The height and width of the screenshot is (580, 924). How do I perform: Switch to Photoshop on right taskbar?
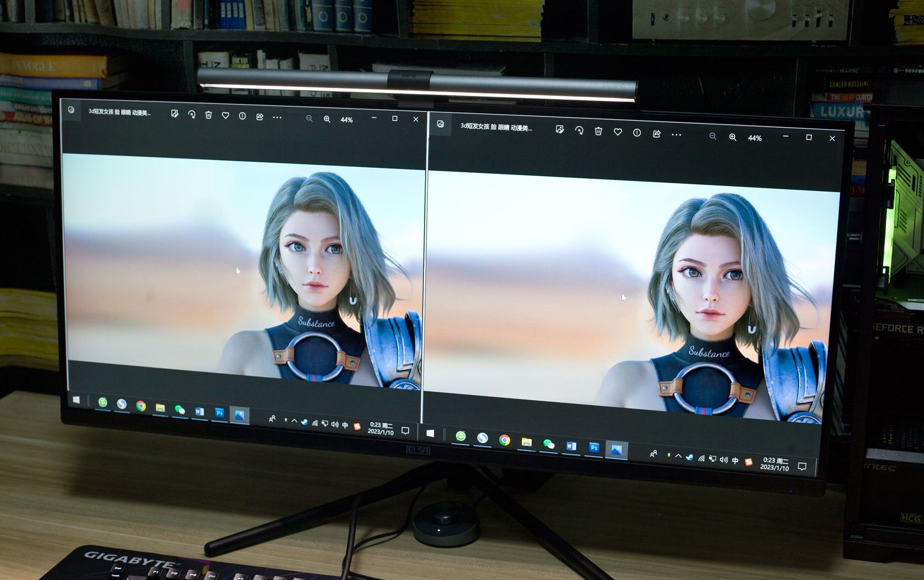coord(593,447)
